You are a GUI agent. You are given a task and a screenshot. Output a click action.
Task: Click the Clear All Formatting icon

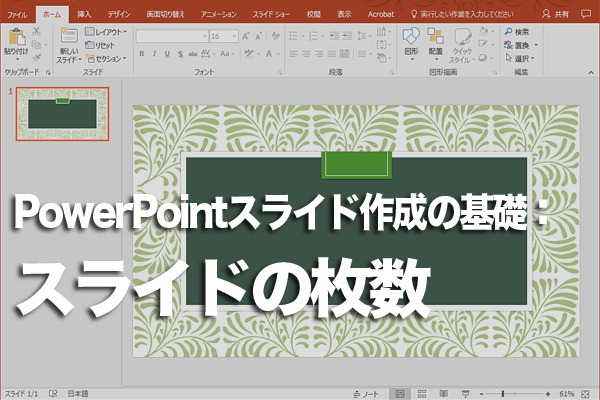pos(275,36)
